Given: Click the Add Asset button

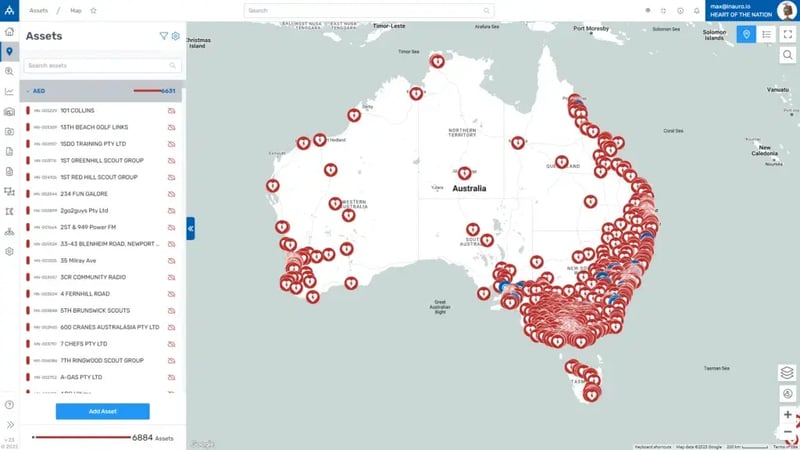Looking at the screenshot, I should [x=102, y=411].
